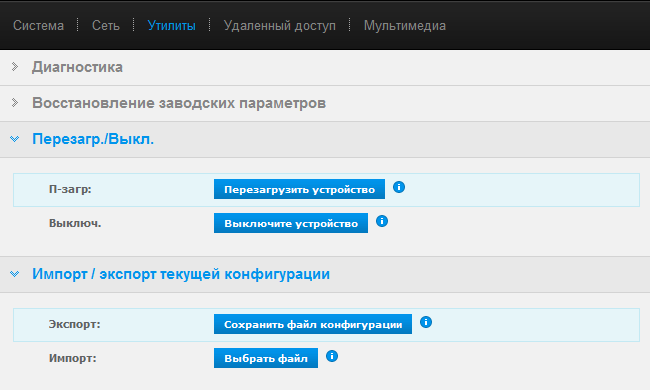Click Перезагрузить устройство button
This screenshot has width=650, height=390.
coord(299,189)
